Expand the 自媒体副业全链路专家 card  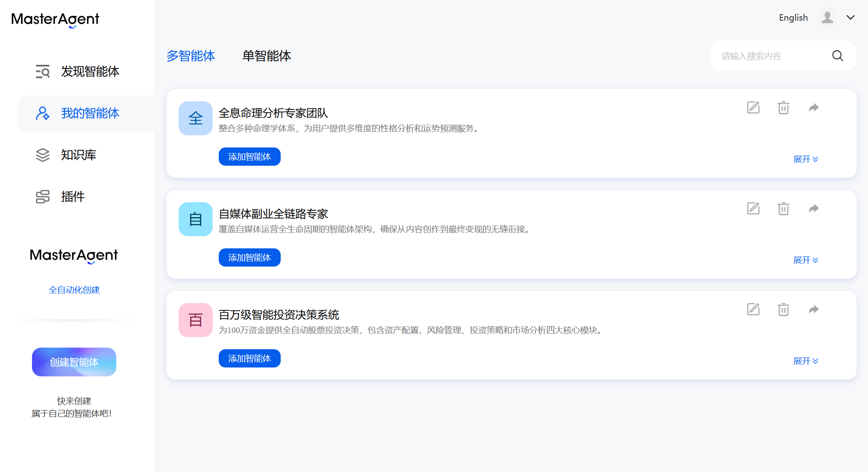tap(806, 260)
